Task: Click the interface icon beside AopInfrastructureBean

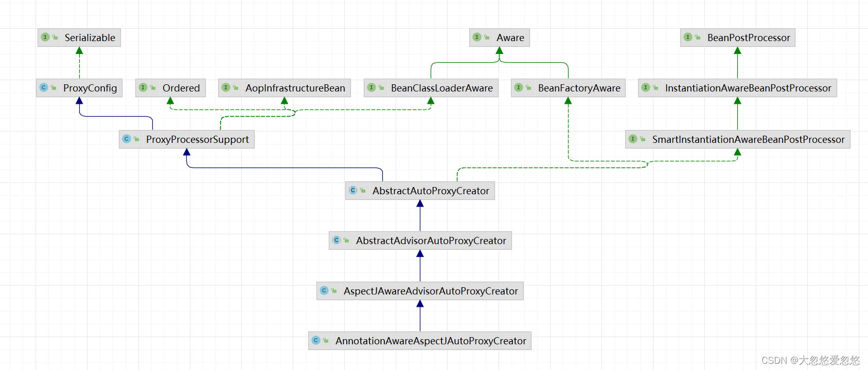Action: 226,87
